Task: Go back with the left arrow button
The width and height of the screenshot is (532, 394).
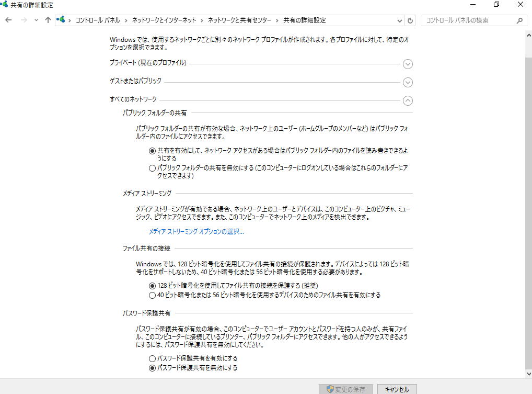Action: click(x=8, y=20)
